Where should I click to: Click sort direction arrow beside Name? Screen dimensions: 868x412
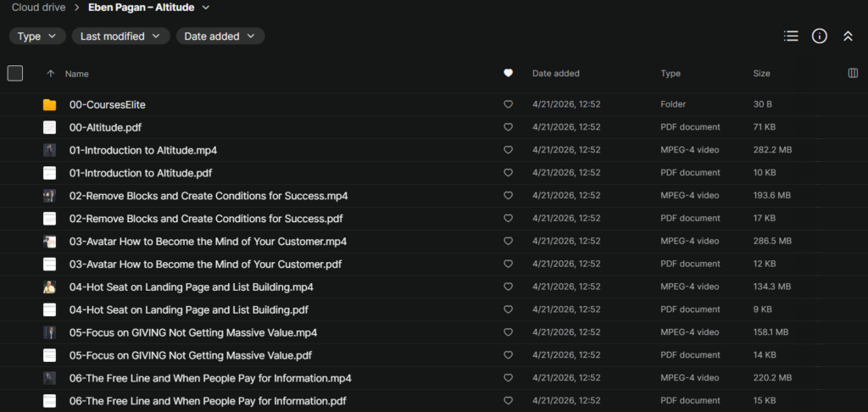pyautogui.click(x=50, y=73)
